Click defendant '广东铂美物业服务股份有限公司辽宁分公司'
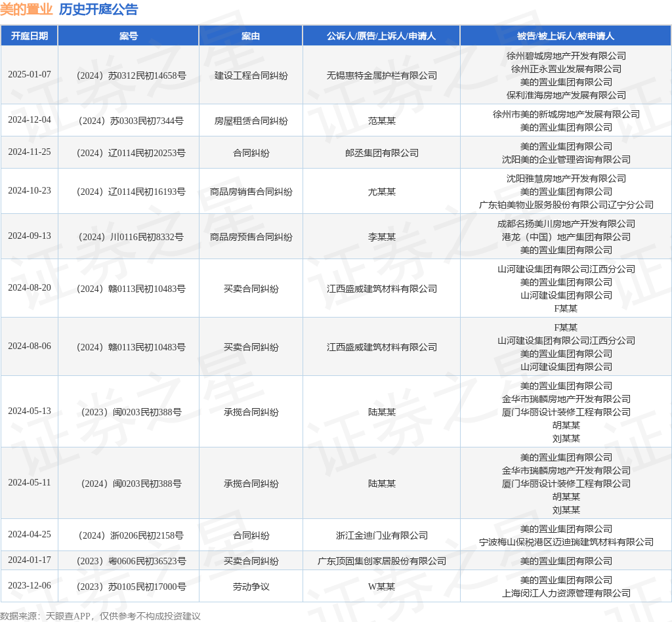 566,205
